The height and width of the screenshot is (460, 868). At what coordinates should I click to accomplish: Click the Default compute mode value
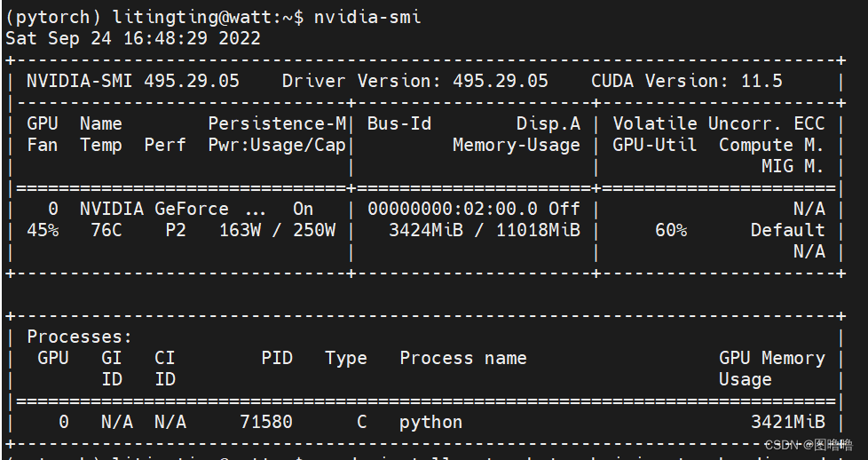787,230
